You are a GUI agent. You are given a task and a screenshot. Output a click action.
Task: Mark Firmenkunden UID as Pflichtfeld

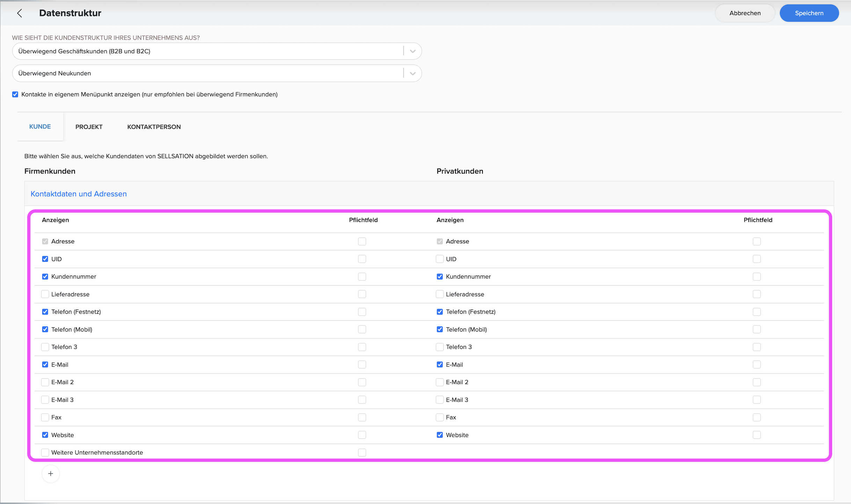pyautogui.click(x=362, y=259)
